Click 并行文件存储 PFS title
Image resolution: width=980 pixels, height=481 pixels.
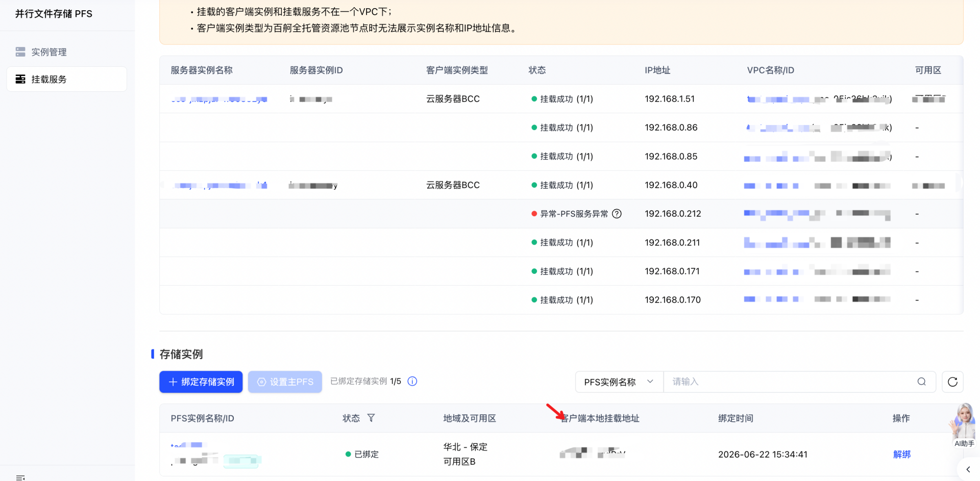click(54, 14)
